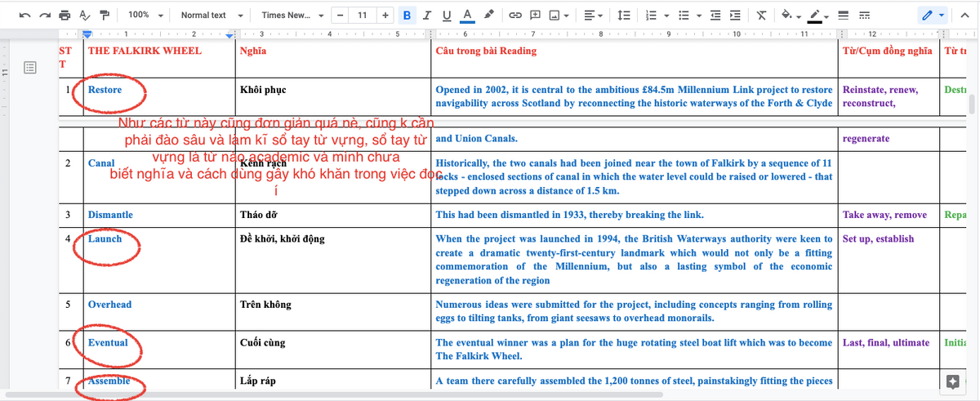This screenshot has width=980, height=401.
Task: Clear text formatting
Action: pos(761,15)
